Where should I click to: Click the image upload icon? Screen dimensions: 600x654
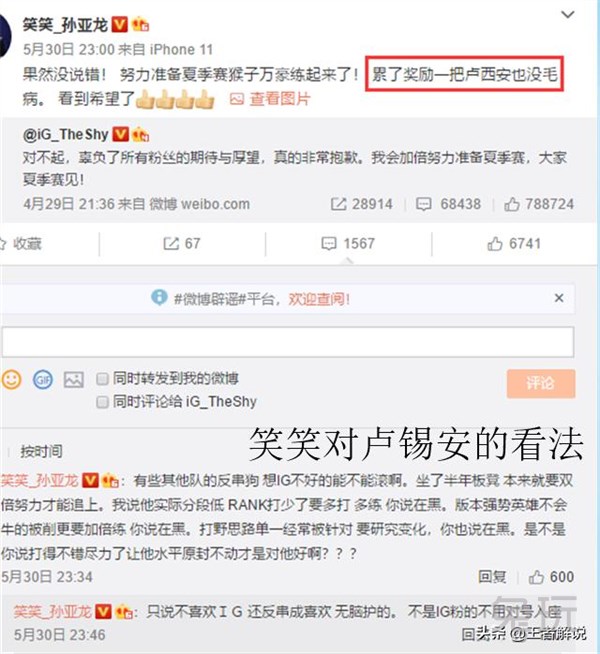click(73, 380)
